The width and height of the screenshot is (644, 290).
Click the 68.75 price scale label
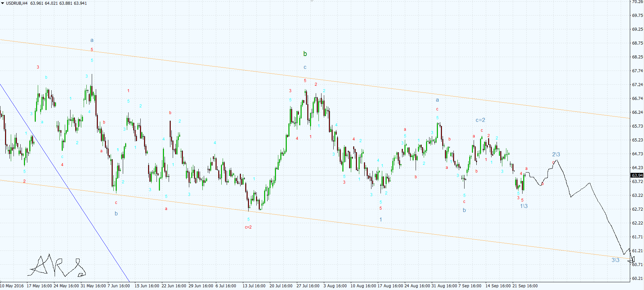pos(637,43)
